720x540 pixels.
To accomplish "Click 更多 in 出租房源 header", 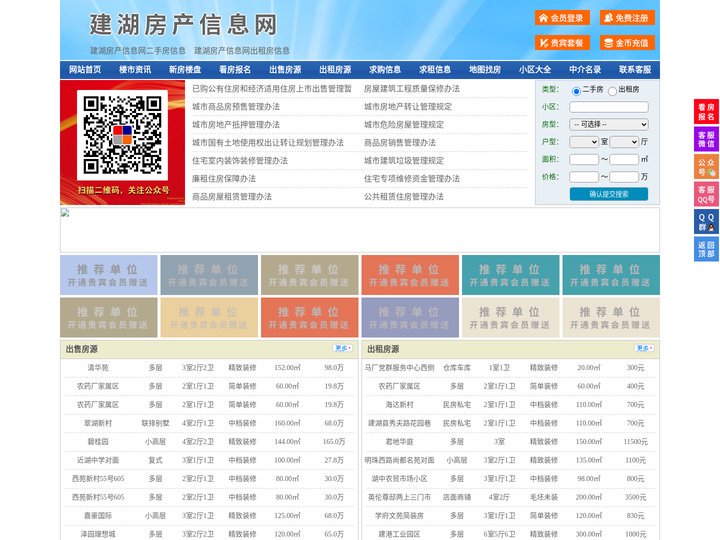I will pyautogui.click(x=644, y=349).
